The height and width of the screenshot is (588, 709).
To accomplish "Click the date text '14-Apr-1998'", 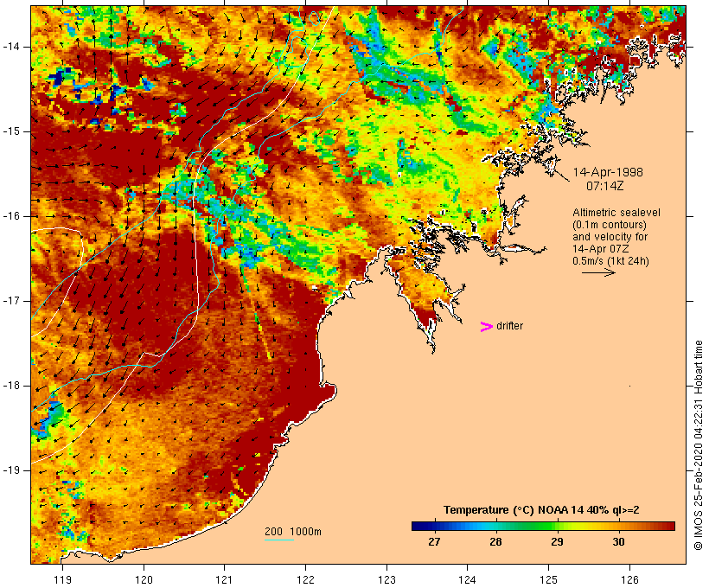I will point(608,172).
